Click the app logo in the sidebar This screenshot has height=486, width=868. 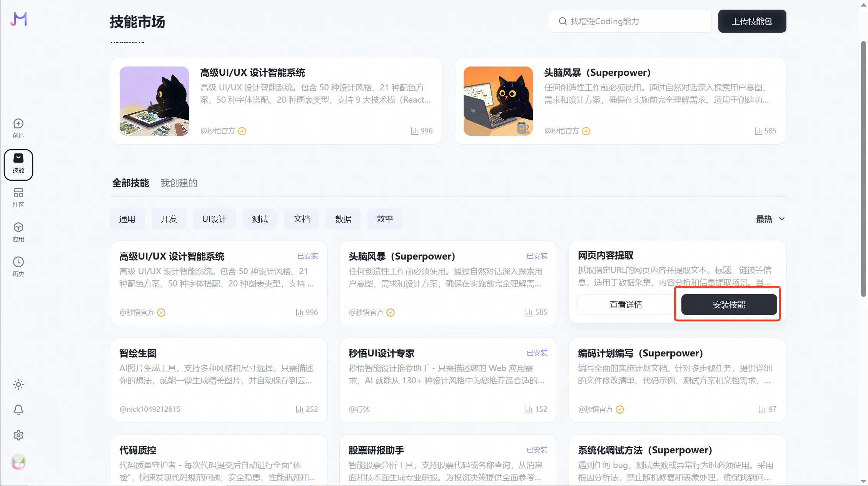(x=18, y=19)
